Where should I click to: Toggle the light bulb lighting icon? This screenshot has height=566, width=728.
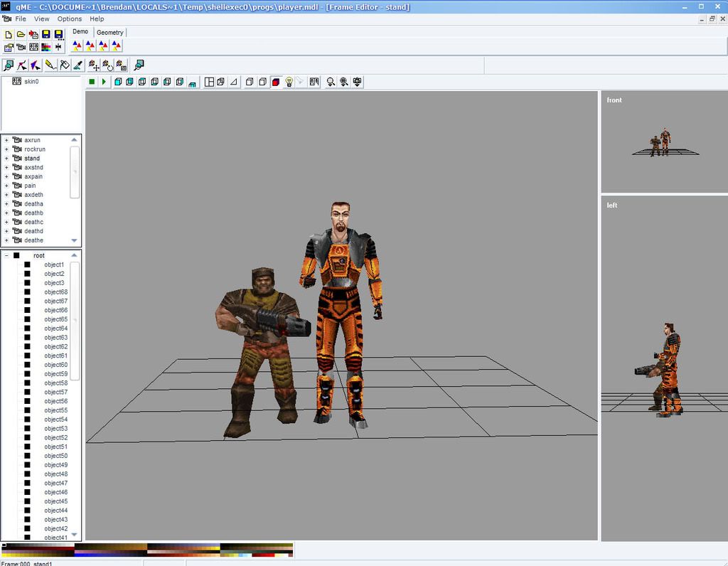point(289,82)
